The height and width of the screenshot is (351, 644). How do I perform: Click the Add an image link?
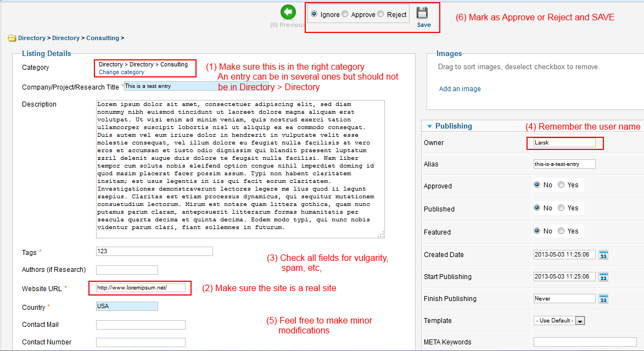click(x=460, y=89)
